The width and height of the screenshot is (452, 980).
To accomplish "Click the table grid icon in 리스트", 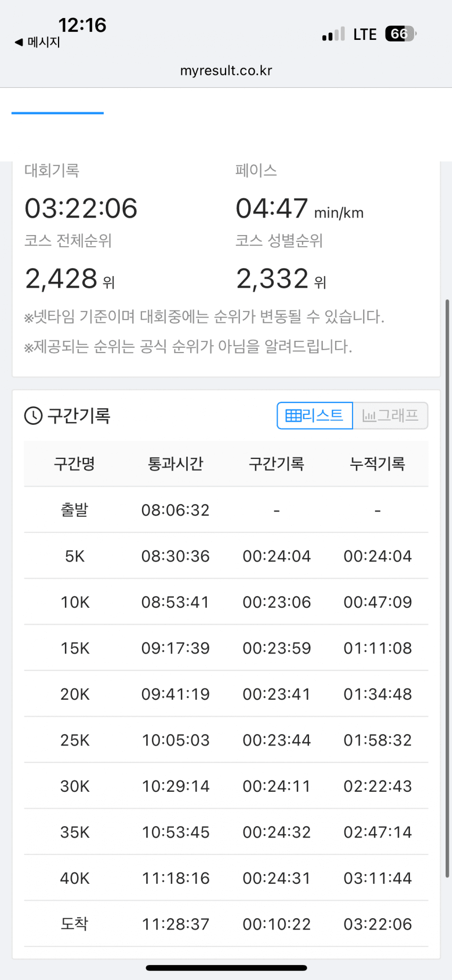I will click(293, 415).
